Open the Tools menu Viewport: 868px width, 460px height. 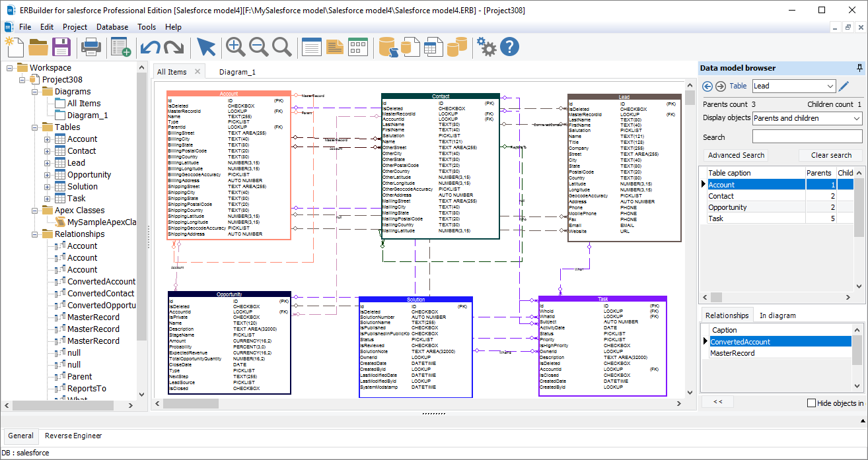pyautogui.click(x=147, y=27)
